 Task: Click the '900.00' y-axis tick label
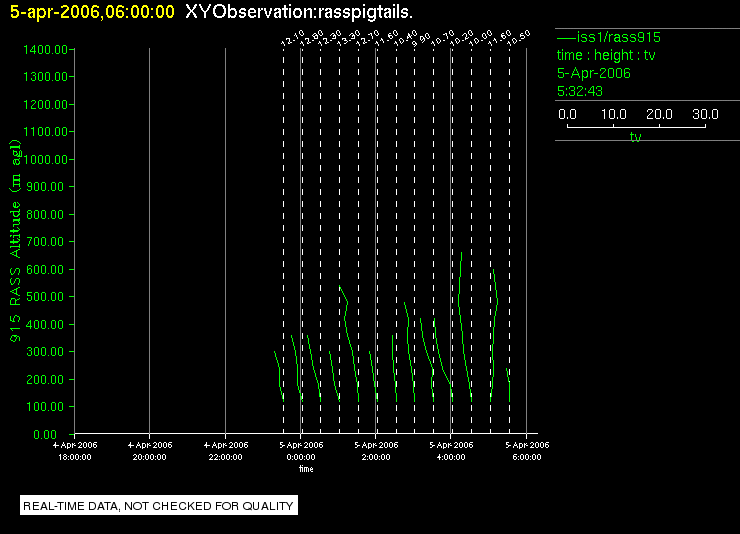click(45, 187)
